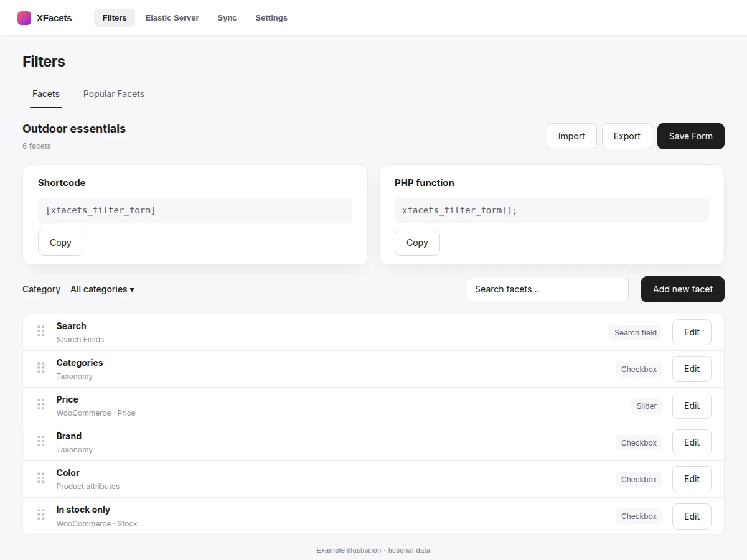
Task: Click the In stock only facet name
Action: (x=83, y=510)
